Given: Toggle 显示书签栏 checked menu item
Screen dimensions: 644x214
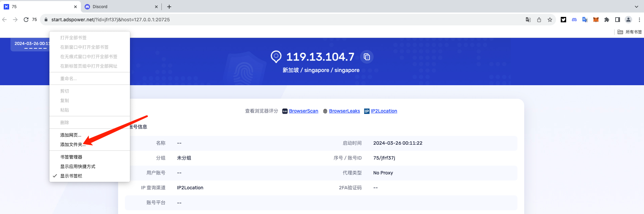Looking at the screenshot, I should 90,176.
